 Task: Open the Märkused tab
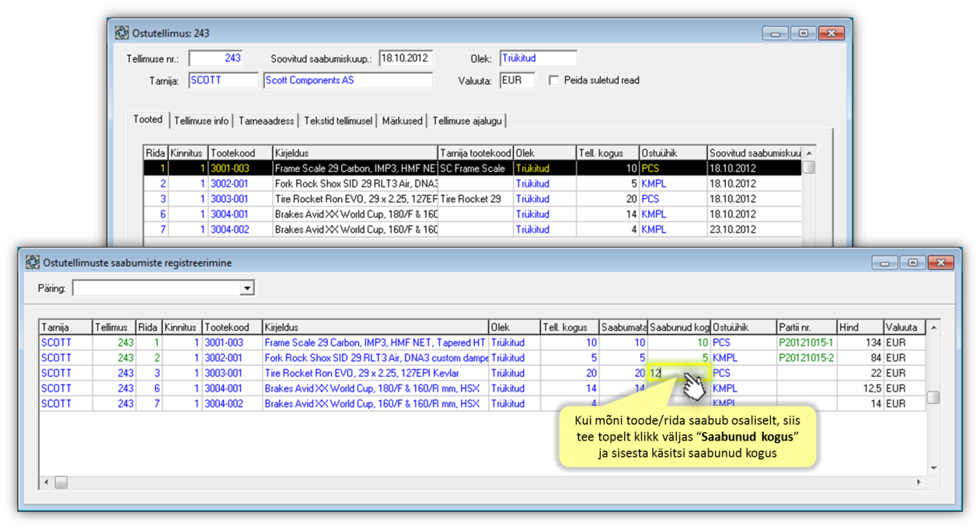point(403,121)
